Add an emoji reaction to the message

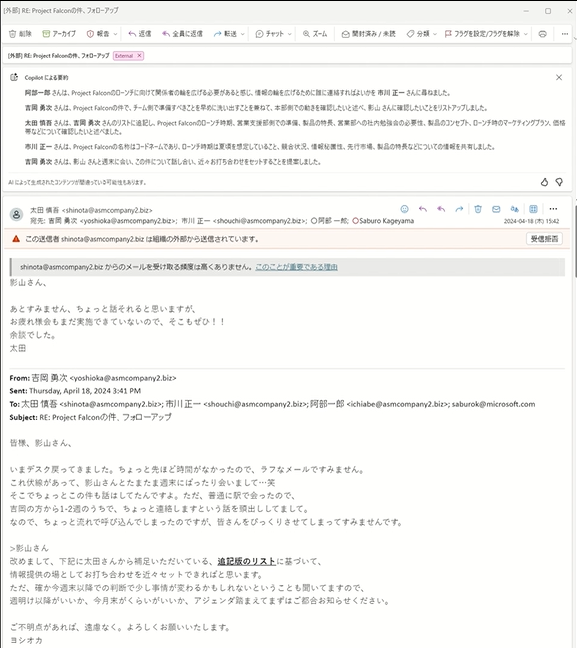404,209
